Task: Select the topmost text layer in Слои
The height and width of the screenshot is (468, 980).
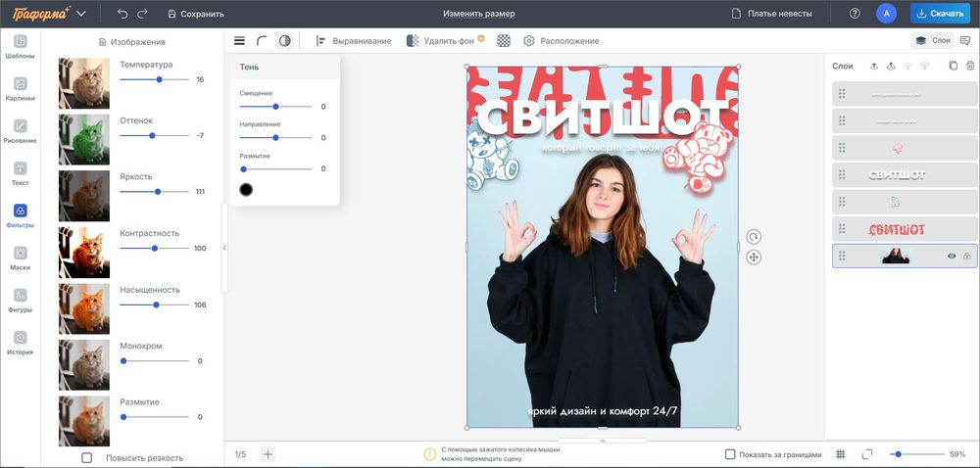Action: 905,94
